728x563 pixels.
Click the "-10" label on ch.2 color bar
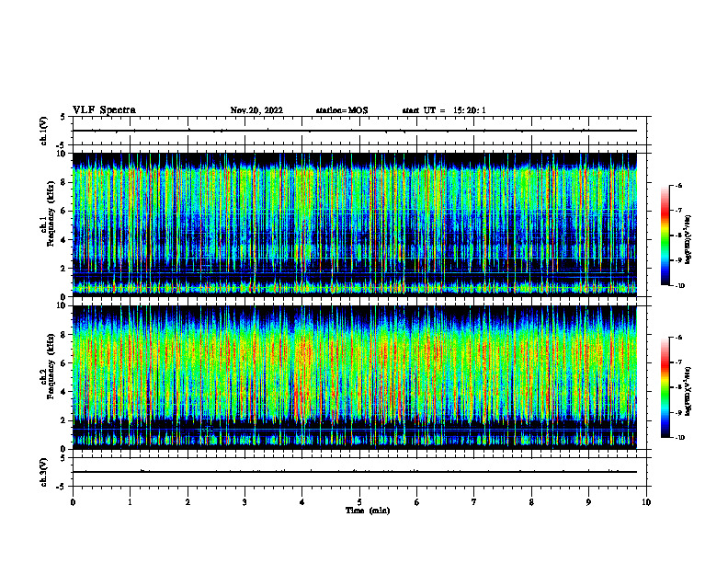[679, 438]
